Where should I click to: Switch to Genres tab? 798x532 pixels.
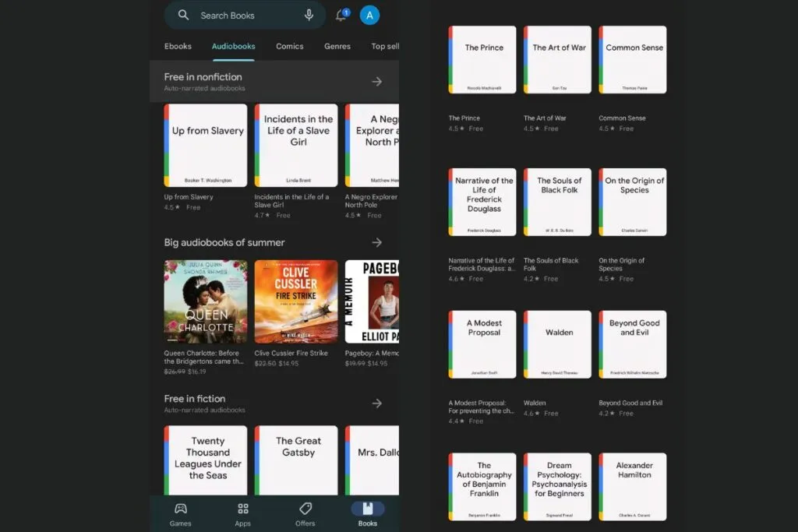337,46
